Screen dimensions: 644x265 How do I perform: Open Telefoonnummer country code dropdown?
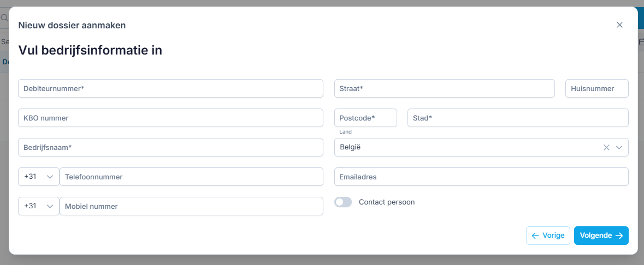38,177
